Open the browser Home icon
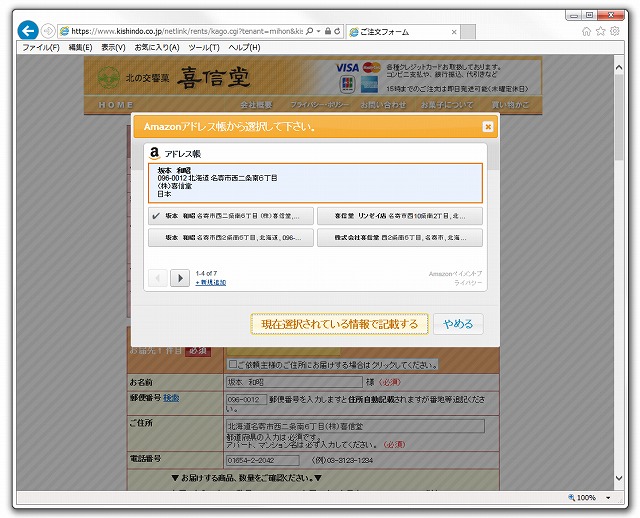This screenshot has width=640, height=518. point(586,31)
